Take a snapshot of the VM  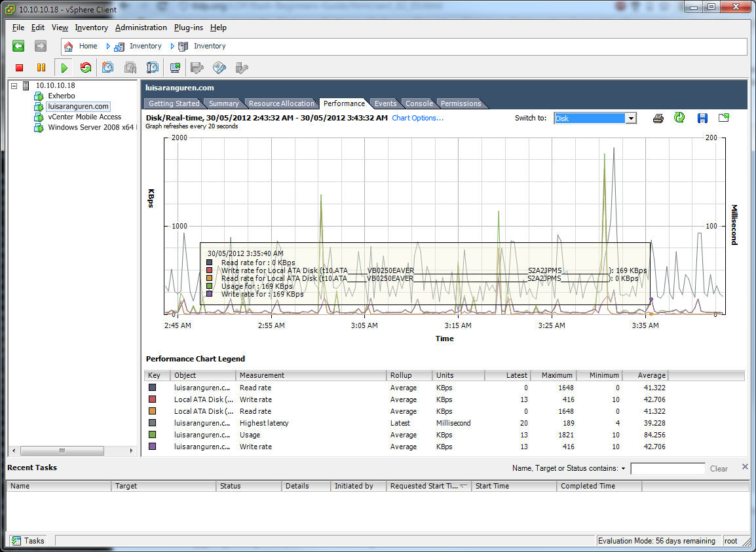click(x=107, y=67)
